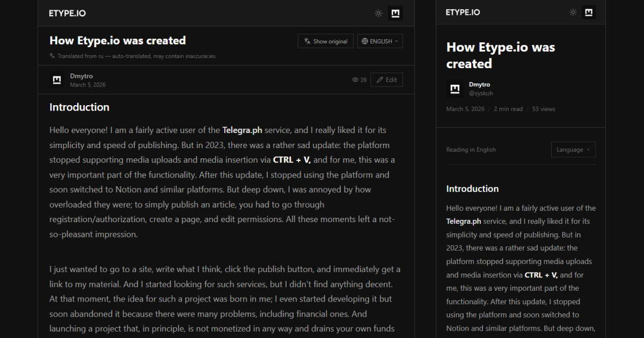
Task: Open the ENGLISH language dropdown
Action: [x=380, y=41]
